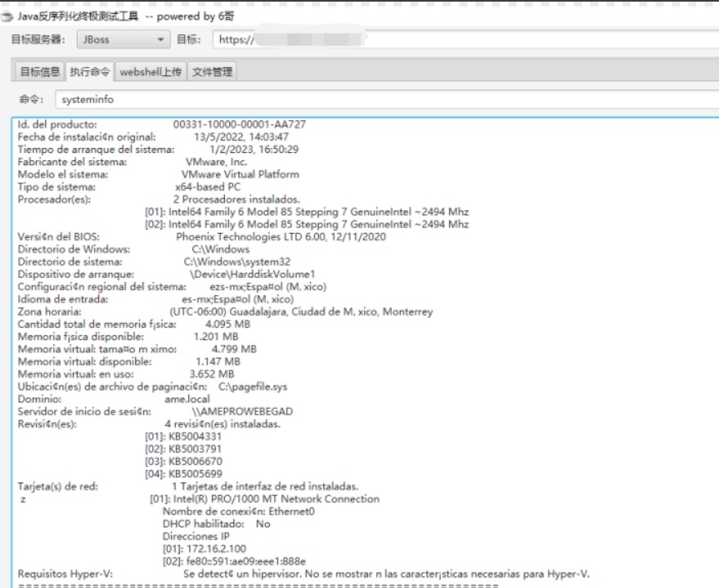Click the ame.local domain value

tap(187, 399)
